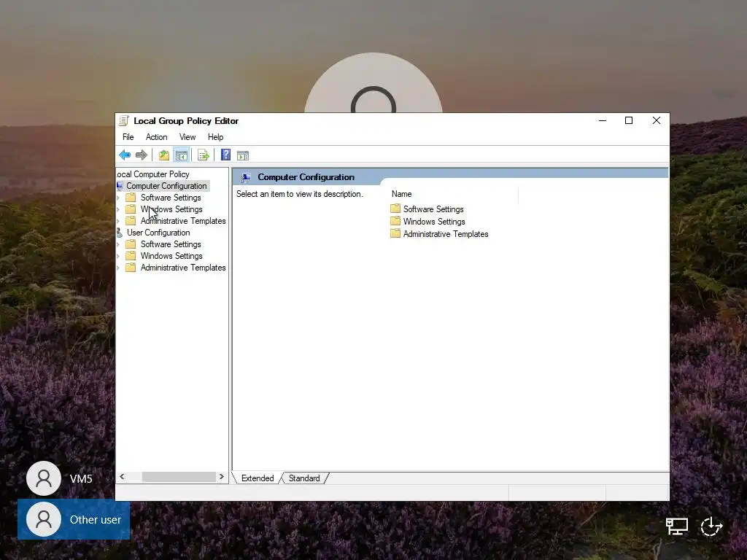Open the Action menu
This screenshot has height=560, width=747.
156,137
